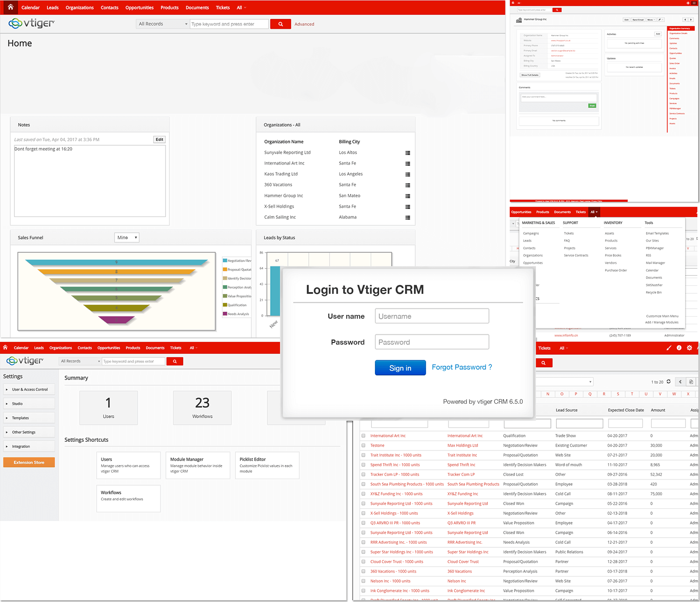
Task: Click the page jump icon in Opportunities list
Action: tap(691, 382)
